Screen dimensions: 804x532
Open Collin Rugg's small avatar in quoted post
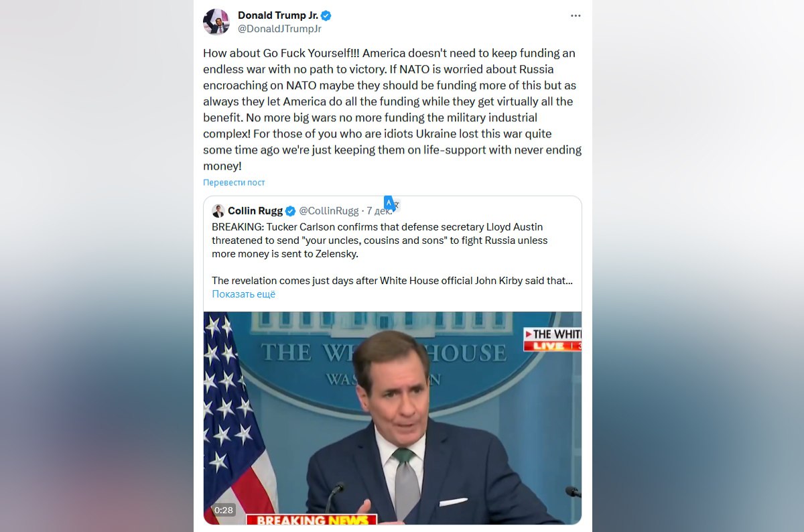pos(218,211)
